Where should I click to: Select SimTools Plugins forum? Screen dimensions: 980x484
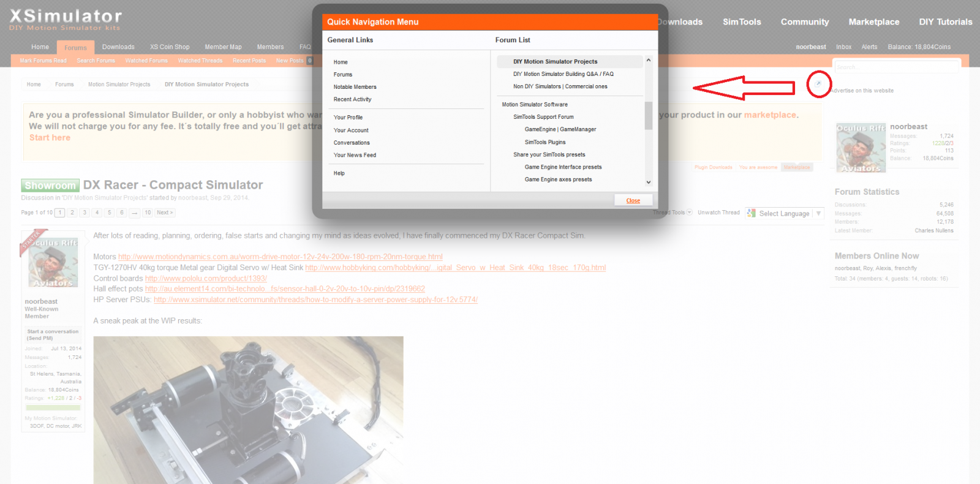(x=545, y=142)
